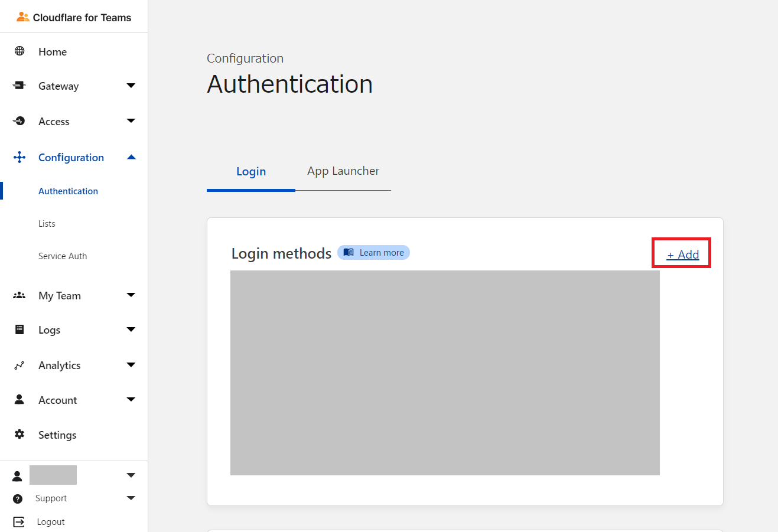This screenshot has height=532, width=778.
Task: Click the Configuration nodes icon
Action: click(x=19, y=157)
